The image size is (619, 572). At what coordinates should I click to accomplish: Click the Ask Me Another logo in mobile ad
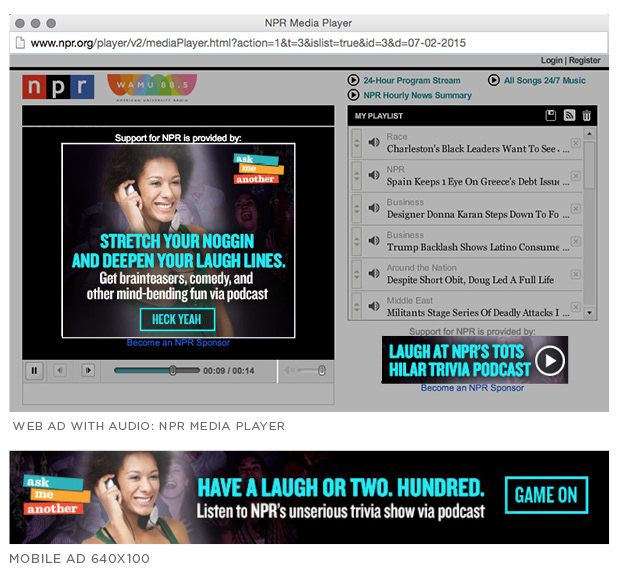coord(56,496)
